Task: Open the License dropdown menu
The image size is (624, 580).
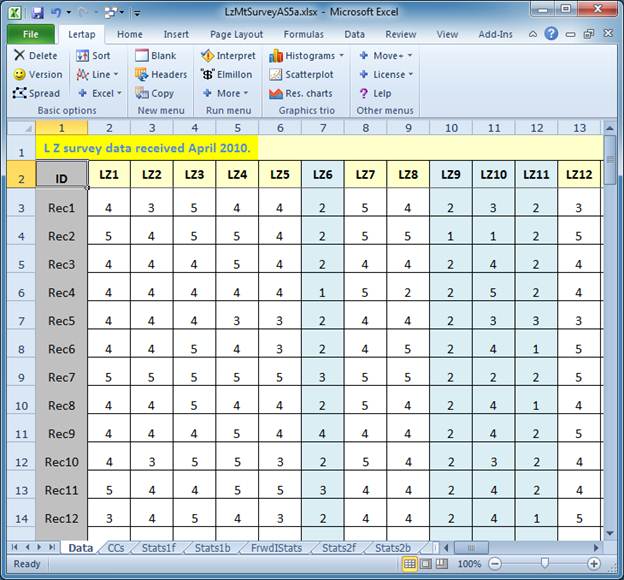Action: pyautogui.click(x=410, y=75)
